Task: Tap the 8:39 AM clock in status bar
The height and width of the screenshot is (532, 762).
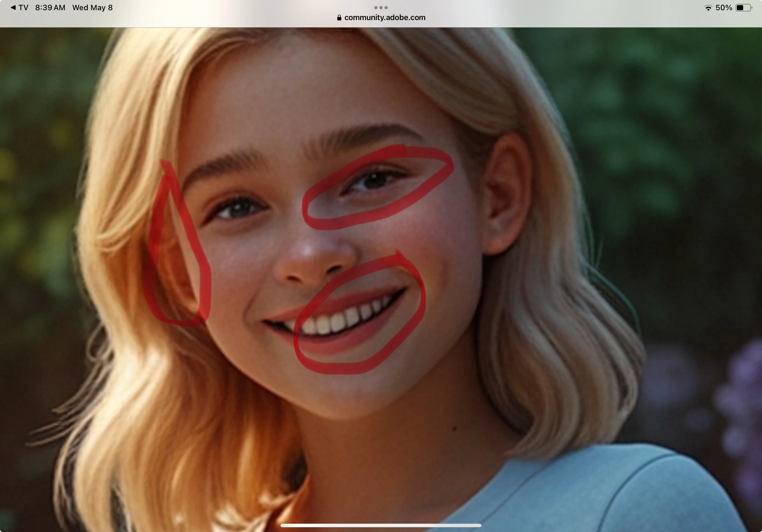Action: coord(50,8)
